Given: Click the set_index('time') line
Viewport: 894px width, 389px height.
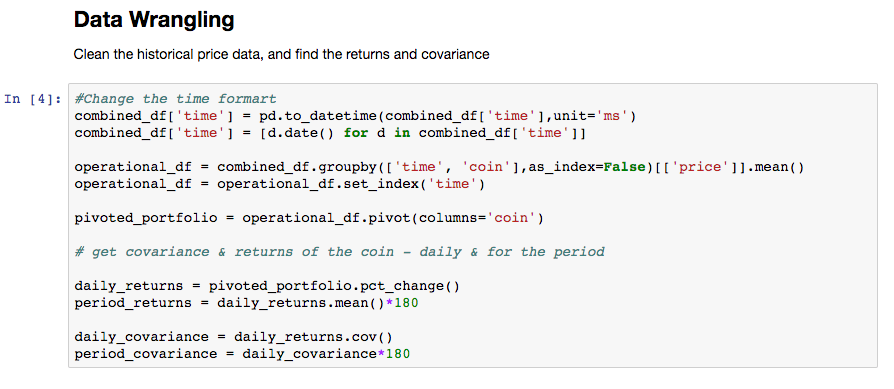Looking at the screenshot, I should [279, 184].
